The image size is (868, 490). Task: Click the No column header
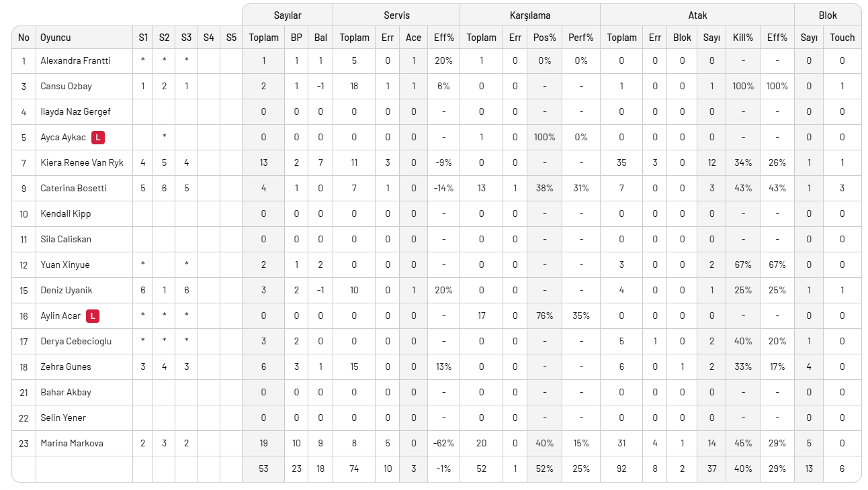[x=24, y=38]
